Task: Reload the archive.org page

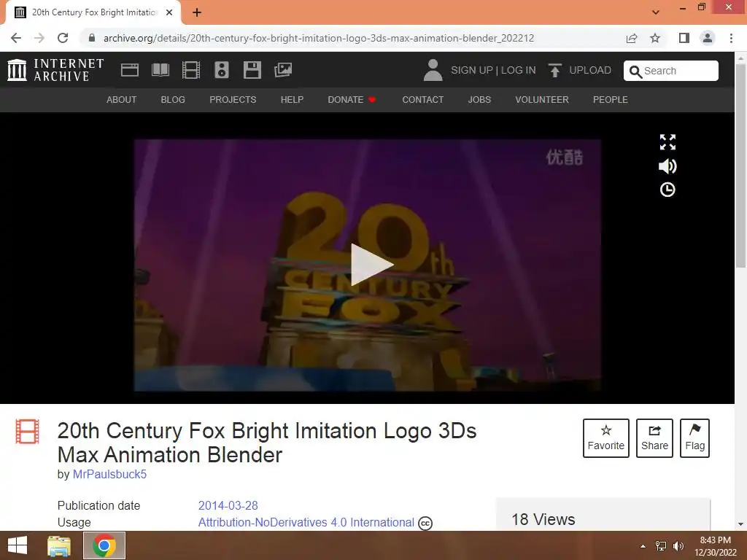Action: 63,38
